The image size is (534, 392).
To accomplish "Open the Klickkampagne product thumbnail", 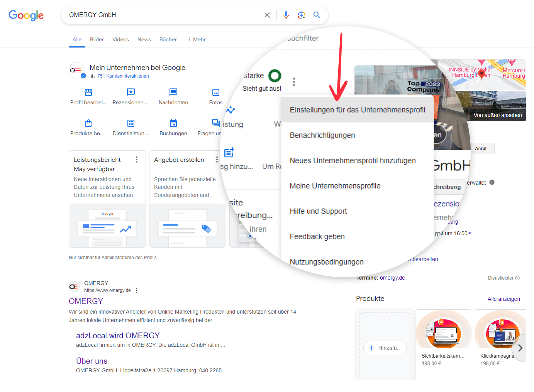I will 500,329.
